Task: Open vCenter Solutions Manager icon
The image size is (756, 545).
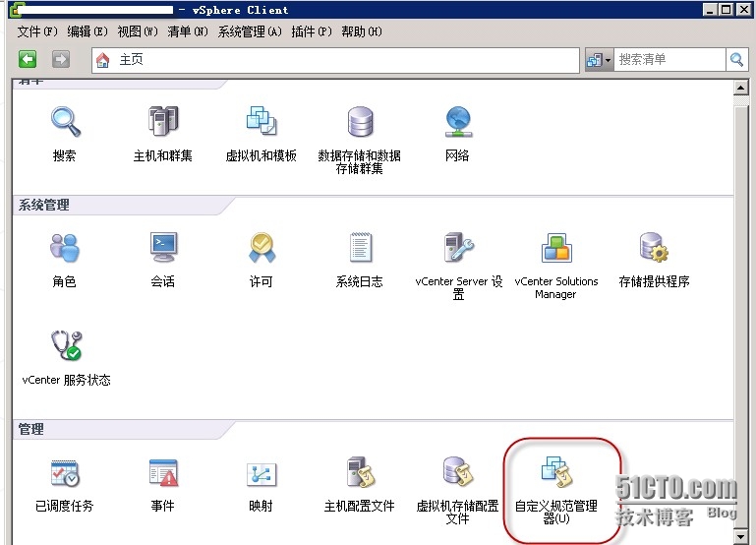Action: coord(556,248)
